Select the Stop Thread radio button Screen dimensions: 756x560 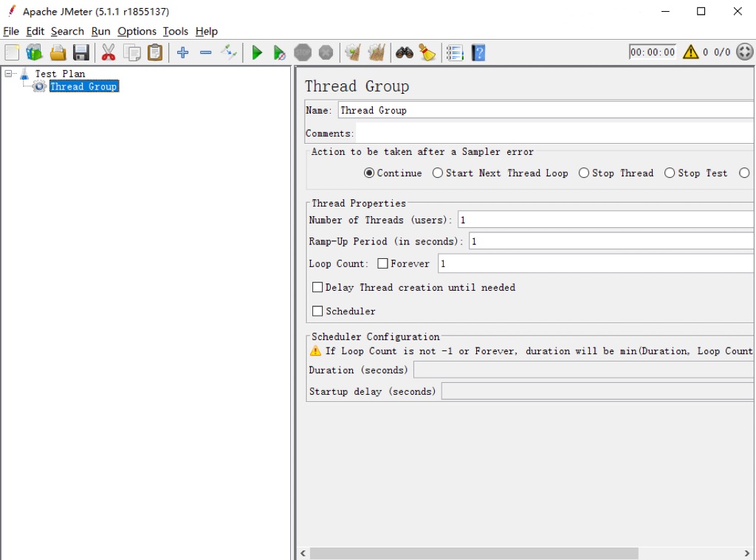tap(583, 173)
